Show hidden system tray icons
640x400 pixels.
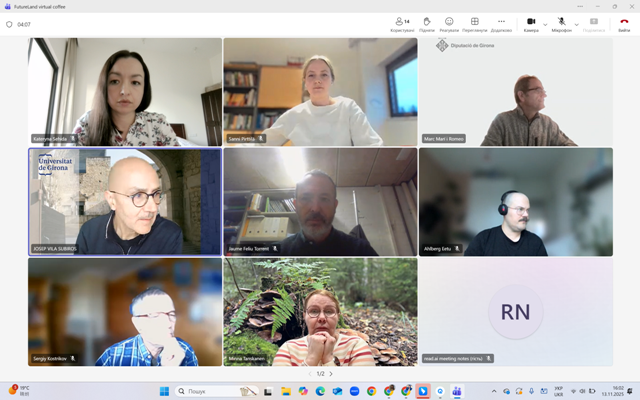(x=493, y=391)
